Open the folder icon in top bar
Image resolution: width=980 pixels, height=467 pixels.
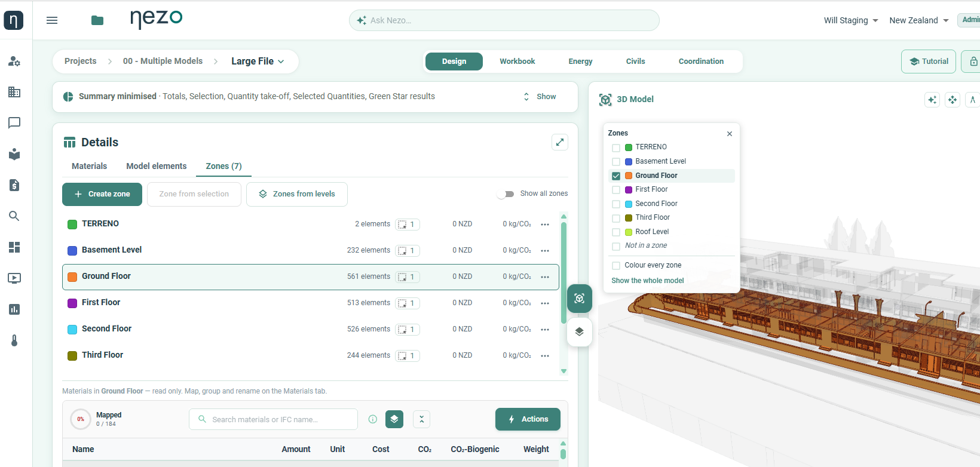coord(97,20)
